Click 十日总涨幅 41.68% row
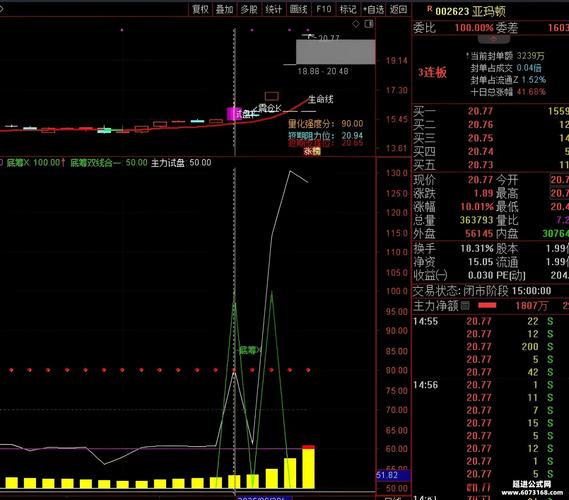 (x=508, y=91)
